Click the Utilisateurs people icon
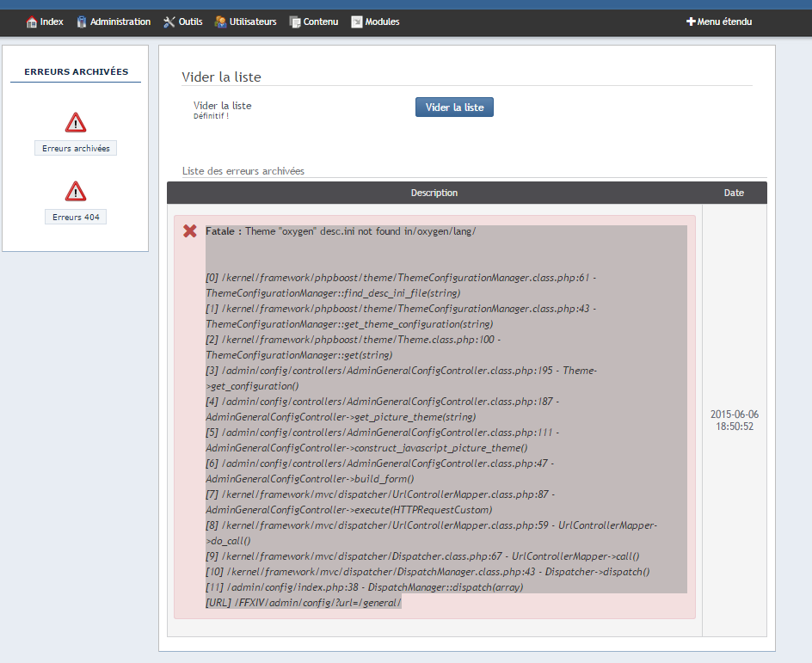 tap(220, 22)
